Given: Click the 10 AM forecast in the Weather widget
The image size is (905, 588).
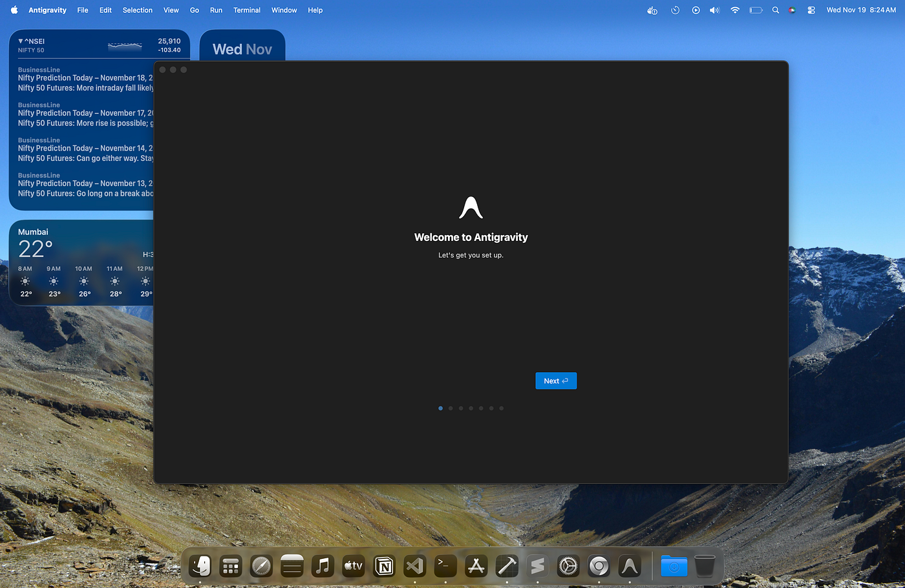Looking at the screenshot, I should pos(83,282).
